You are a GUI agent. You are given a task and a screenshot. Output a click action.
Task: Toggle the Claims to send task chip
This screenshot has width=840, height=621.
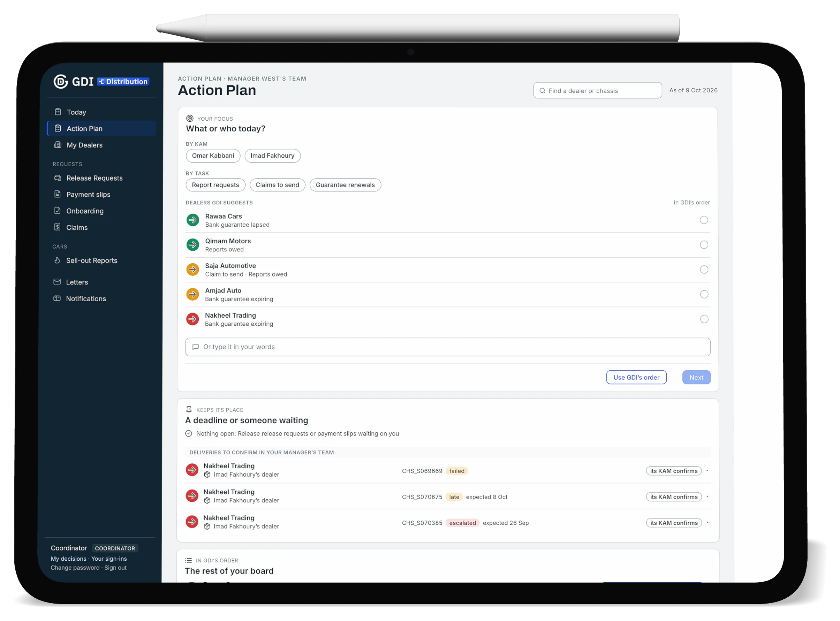(x=278, y=185)
